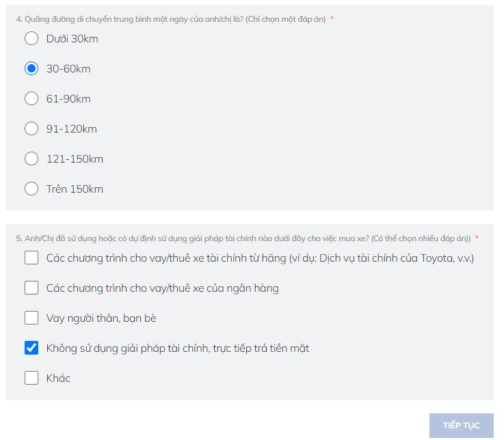Check the "Vay người thân, bạn bè" box
The image size is (504, 440).
point(31,318)
